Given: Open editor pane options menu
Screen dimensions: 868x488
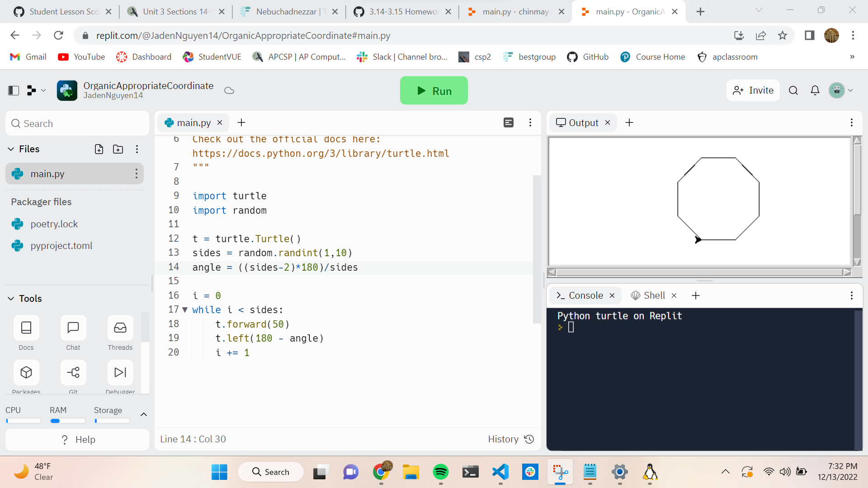Looking at the screenshot, I should pyautogui.click(x=530, y=122).
